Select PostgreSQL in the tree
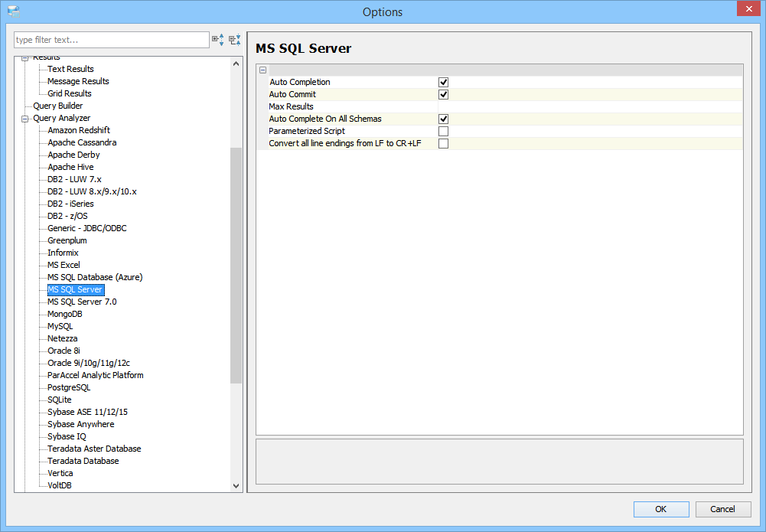The image size is (766, 532). click(69, 387)
